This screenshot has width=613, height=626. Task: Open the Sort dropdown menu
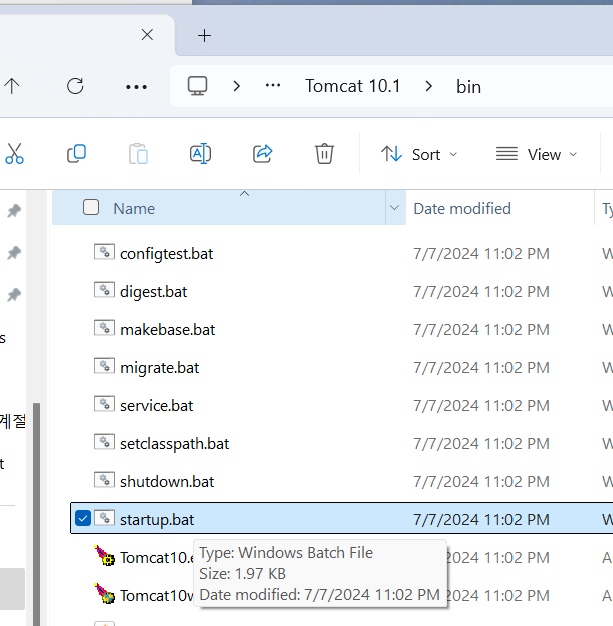[x=419, y=155]
